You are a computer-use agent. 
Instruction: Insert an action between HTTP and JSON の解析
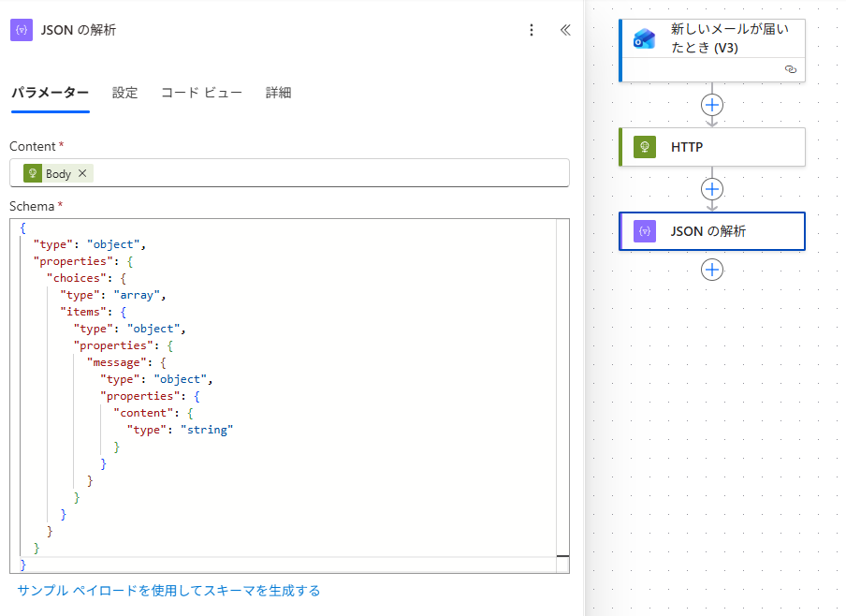point(712,188)
